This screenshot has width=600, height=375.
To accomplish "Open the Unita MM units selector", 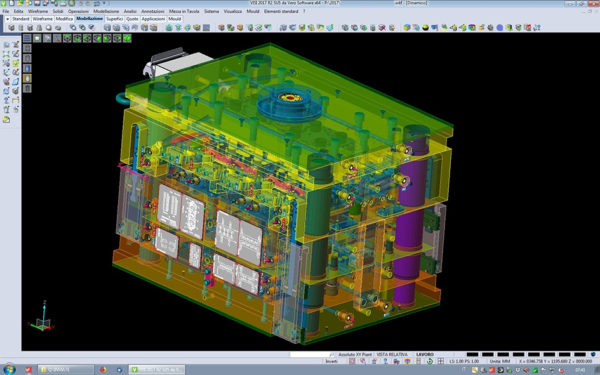I will coord(500,361).
